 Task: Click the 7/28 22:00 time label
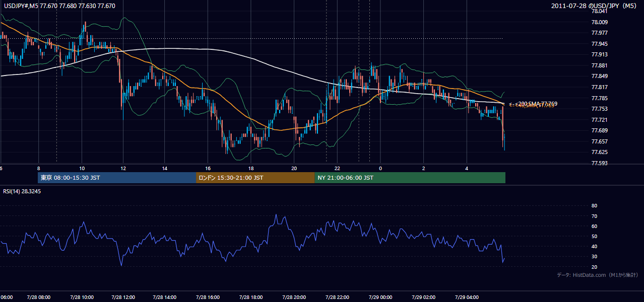(338, 297)
